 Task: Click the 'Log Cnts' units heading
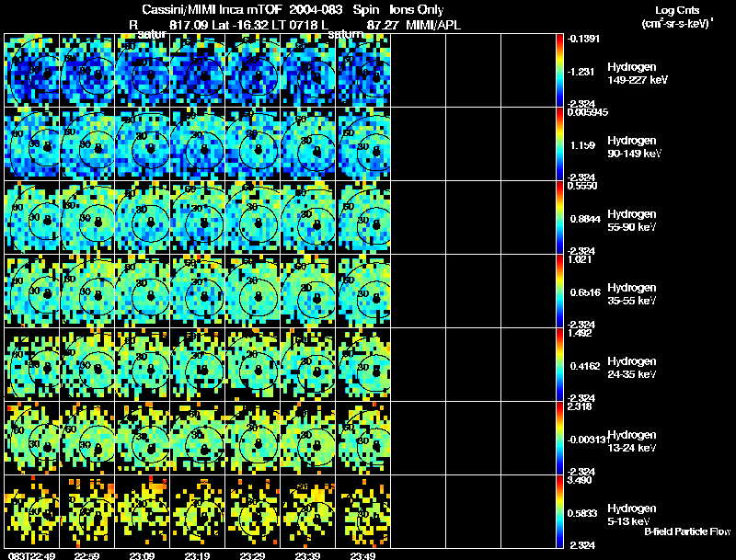pos(677,10)
